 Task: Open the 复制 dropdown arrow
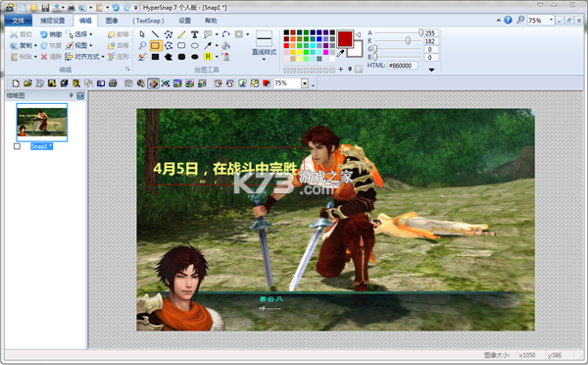[x=35, y=46]
